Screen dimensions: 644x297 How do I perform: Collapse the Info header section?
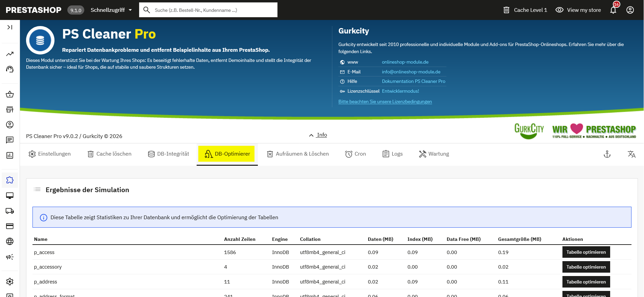click(x=318, y=135)
